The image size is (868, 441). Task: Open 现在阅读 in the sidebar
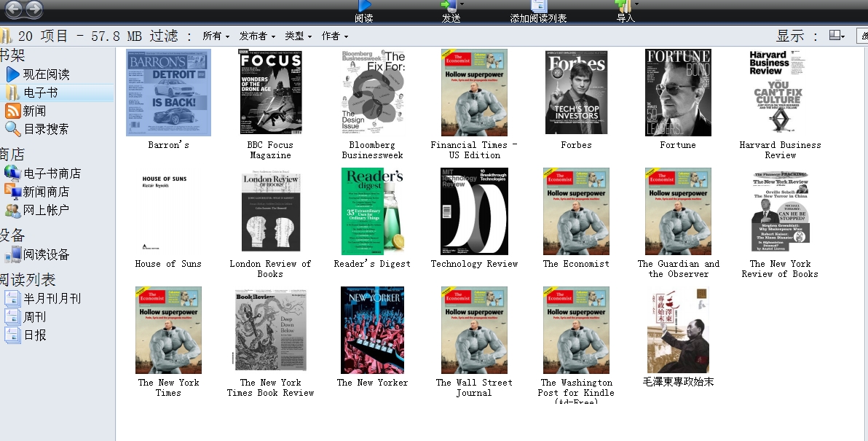pos(45,74)
